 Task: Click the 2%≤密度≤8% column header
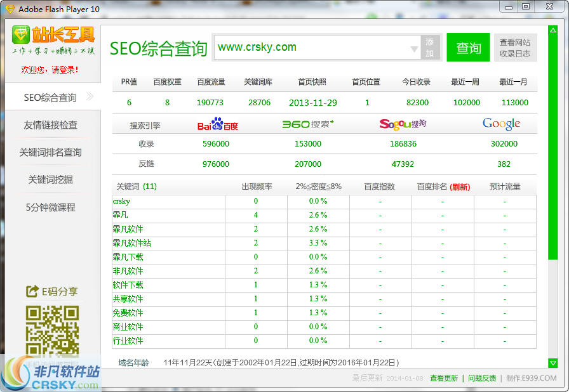318,186
